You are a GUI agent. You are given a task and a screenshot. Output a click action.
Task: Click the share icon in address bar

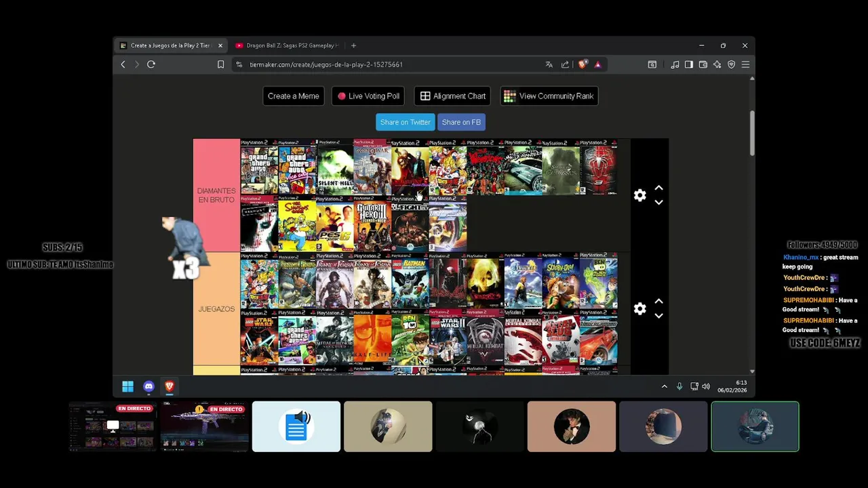pos(565,64)
